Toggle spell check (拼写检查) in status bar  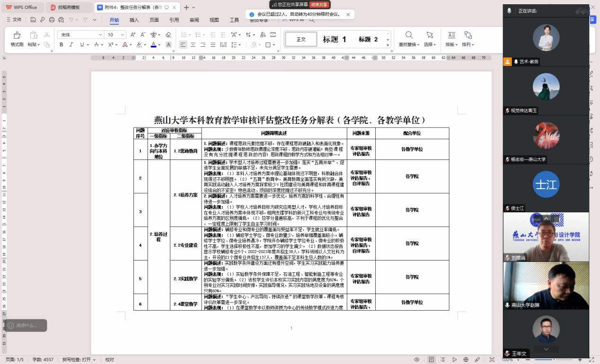coord(79,360)
